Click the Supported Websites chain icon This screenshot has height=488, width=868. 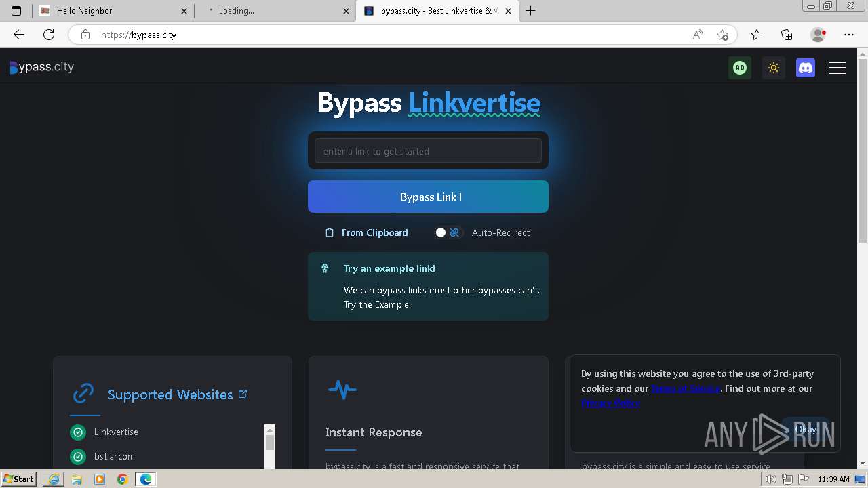point(83,393)
